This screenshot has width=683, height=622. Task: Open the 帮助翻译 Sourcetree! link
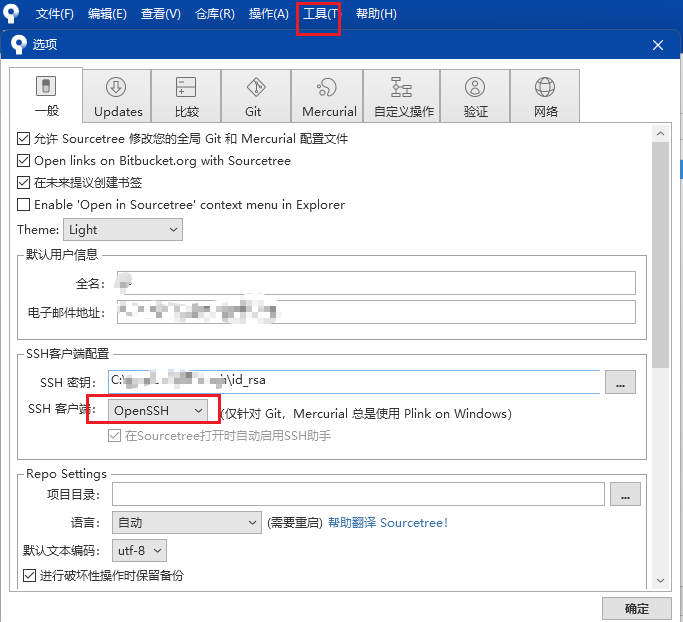pos(388,523)
